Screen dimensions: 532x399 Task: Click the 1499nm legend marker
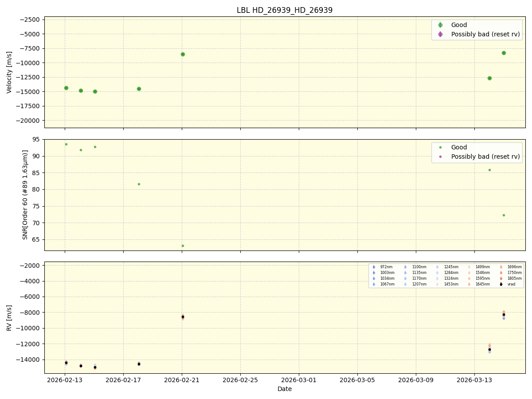tap(469, 267)
